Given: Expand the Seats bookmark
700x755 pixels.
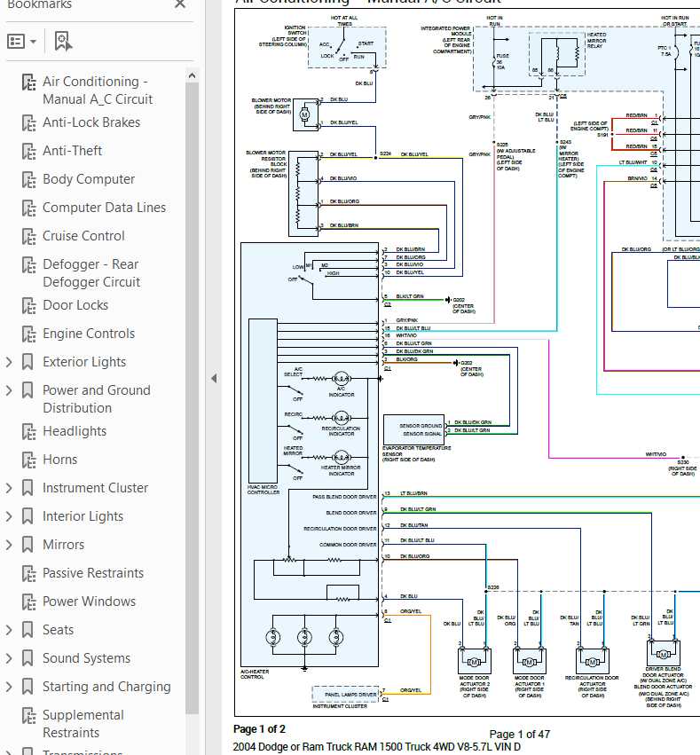Looking at the screenshot, I should [x=9, y=630].
